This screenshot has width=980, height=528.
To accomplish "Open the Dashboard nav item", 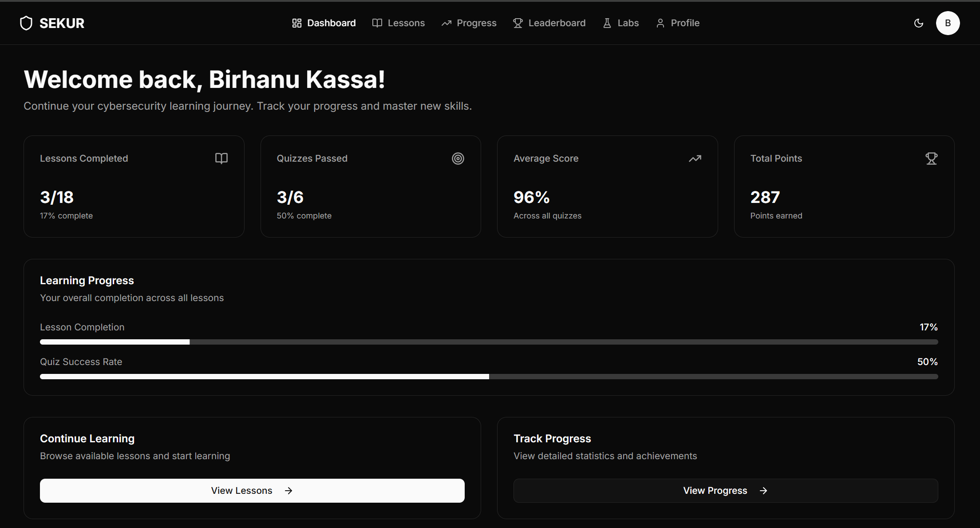I will coord(324,23).
